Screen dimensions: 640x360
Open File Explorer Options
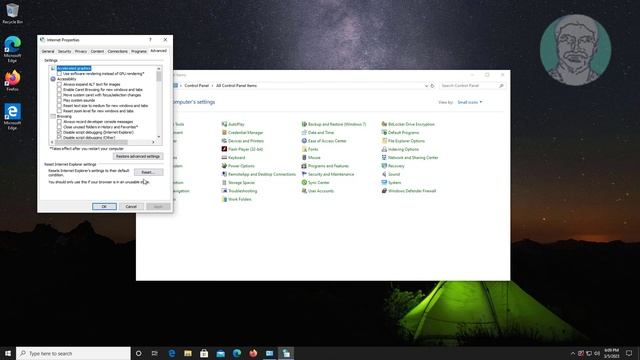coord(403,141)
